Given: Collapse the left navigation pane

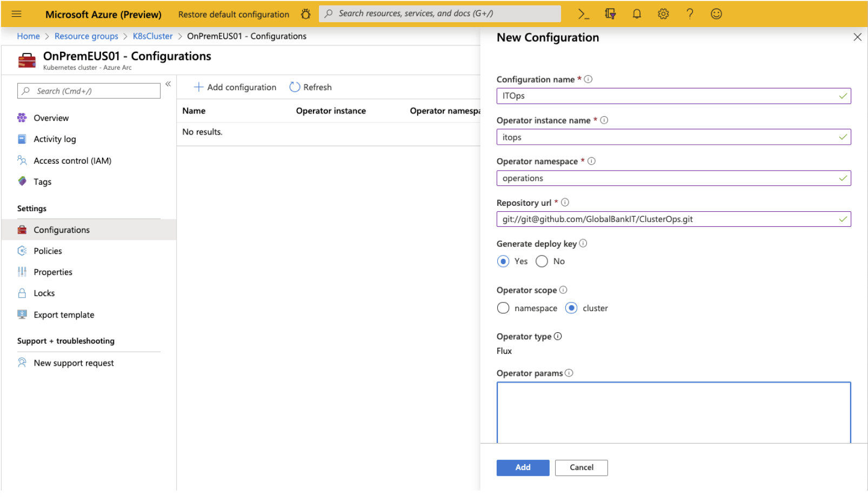Looking at the screenshot, I should [x=168, y=84].
